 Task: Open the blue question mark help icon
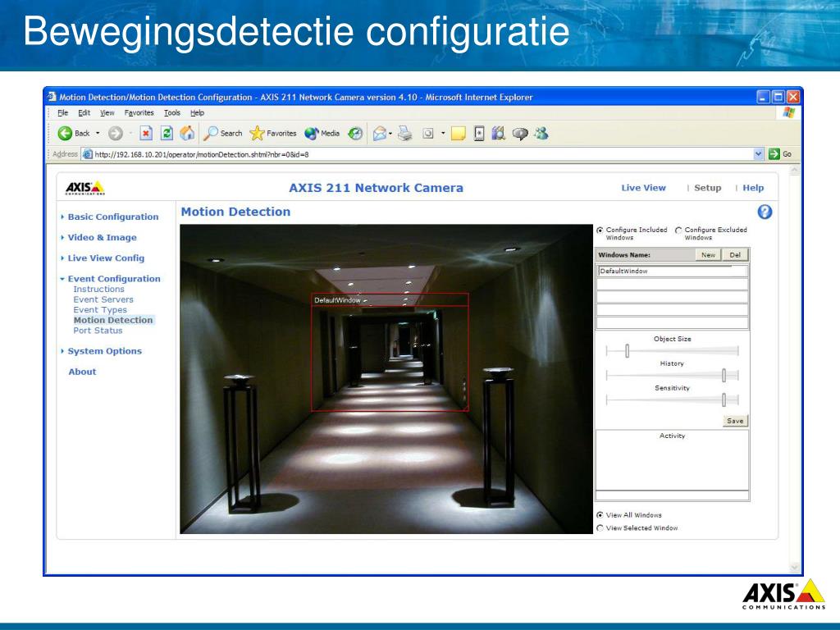(x=765, y=212)
